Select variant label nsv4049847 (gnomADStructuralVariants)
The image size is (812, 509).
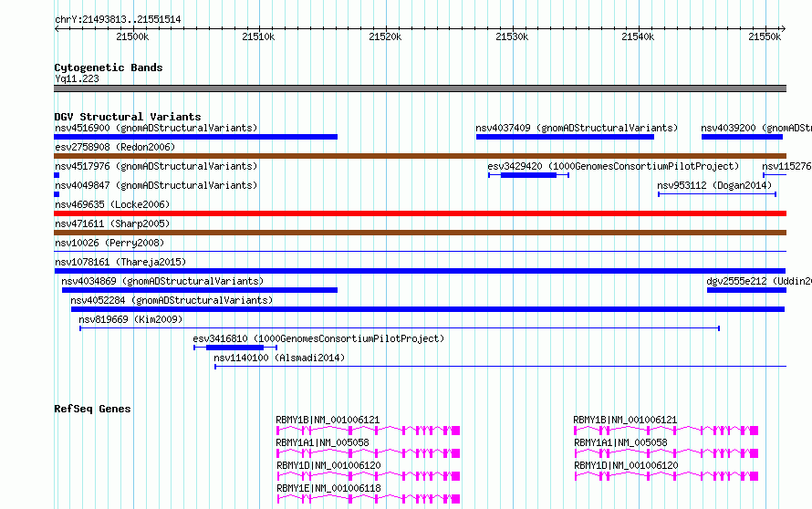(156, 185)
